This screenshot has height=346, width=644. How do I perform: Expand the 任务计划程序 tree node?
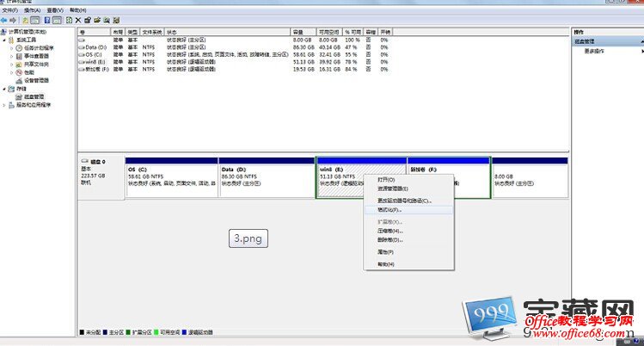point(12,48)
